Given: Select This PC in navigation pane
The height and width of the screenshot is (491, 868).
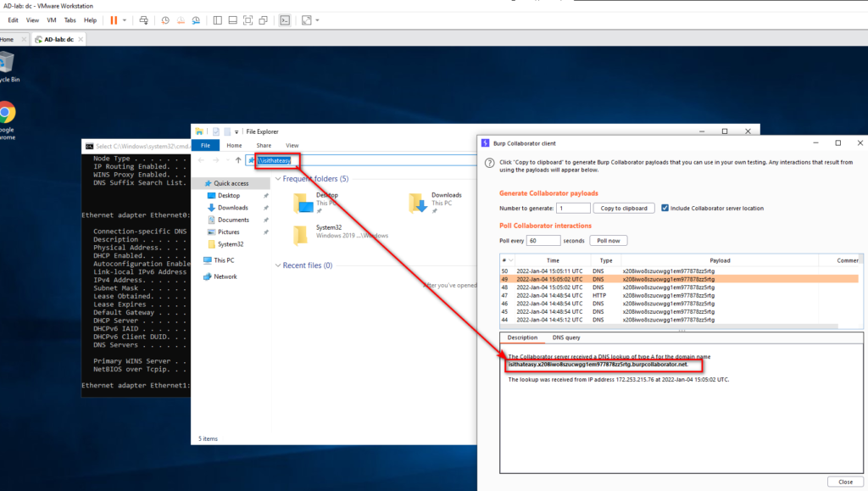Looking at the screenshot, I should (x=224, y=260).
